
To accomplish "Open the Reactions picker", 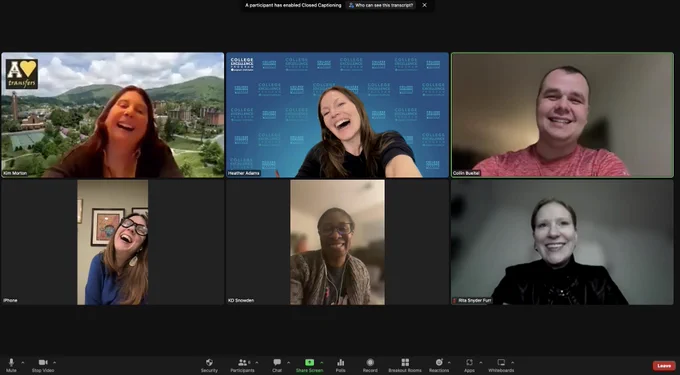I will pos(439,365).
